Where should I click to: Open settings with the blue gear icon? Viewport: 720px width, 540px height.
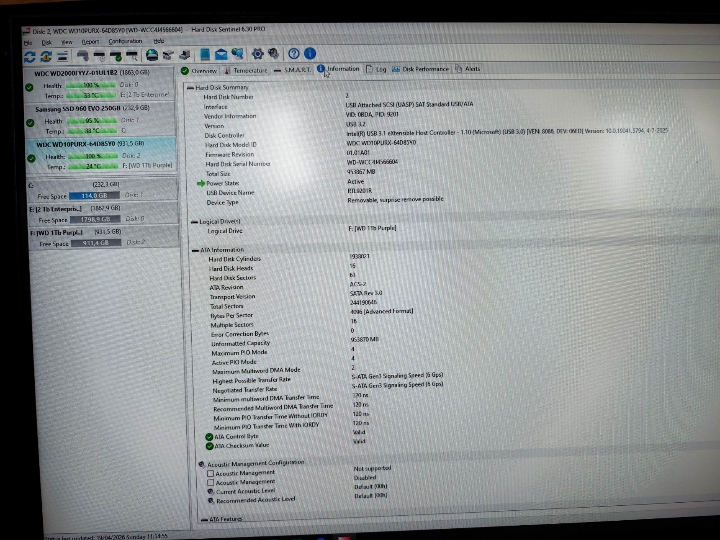[x=258, y=54]
